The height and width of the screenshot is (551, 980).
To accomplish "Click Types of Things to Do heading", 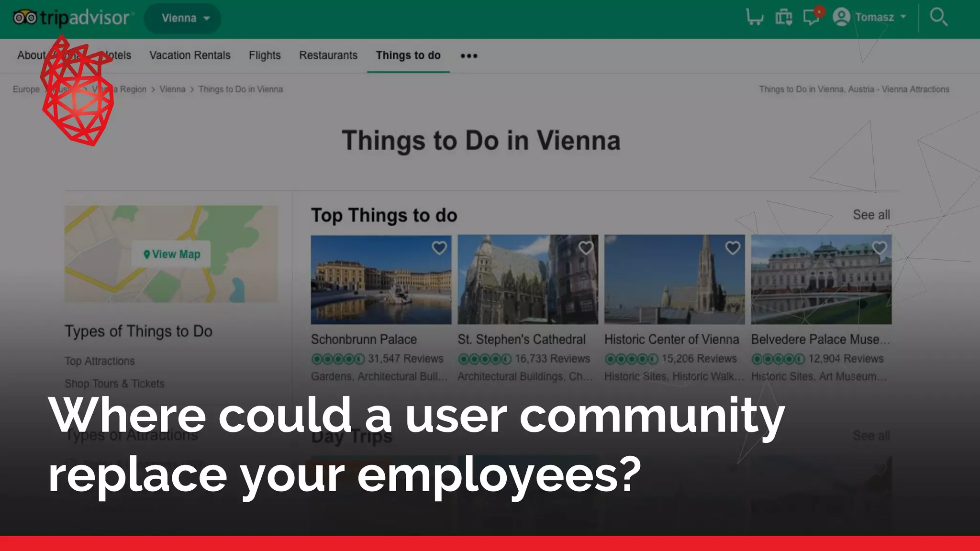I will pyautogui.click(x=138, y=331).
